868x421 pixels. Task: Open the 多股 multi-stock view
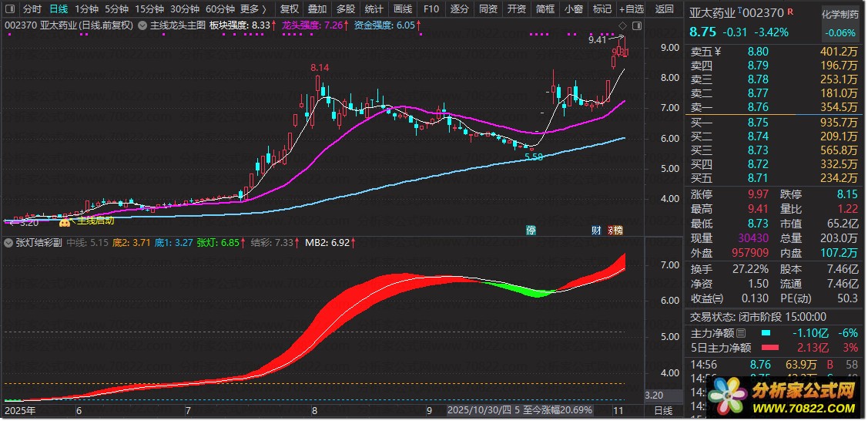point(345,8)
